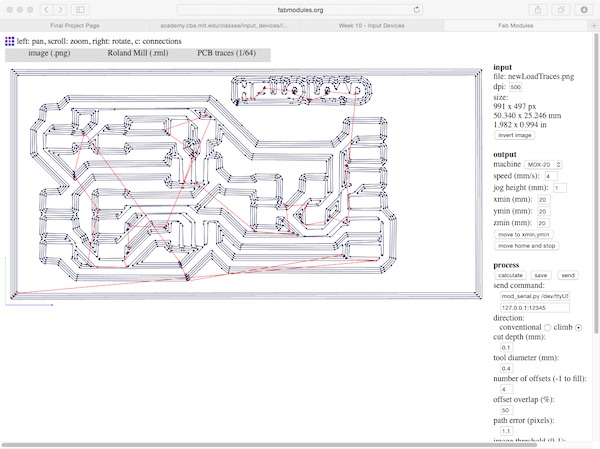
Task: Click the zmin (mm) field
Action: click(x=543, y=223)
